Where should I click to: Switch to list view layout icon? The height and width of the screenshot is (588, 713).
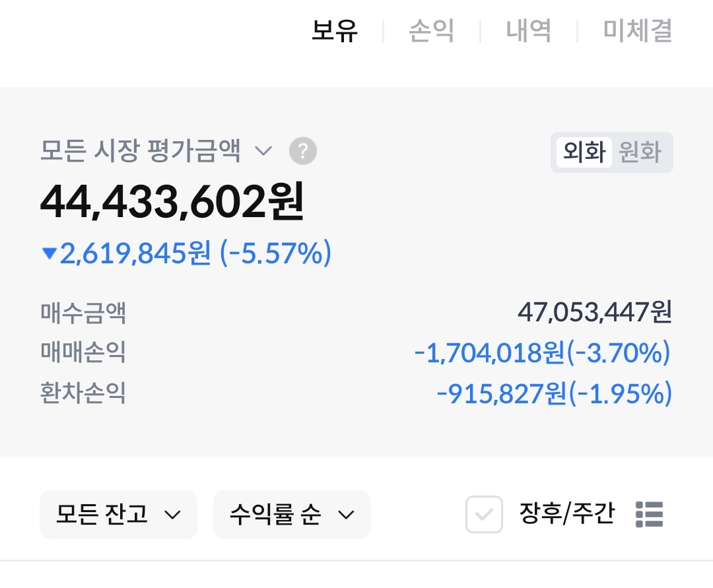point(649,514)
